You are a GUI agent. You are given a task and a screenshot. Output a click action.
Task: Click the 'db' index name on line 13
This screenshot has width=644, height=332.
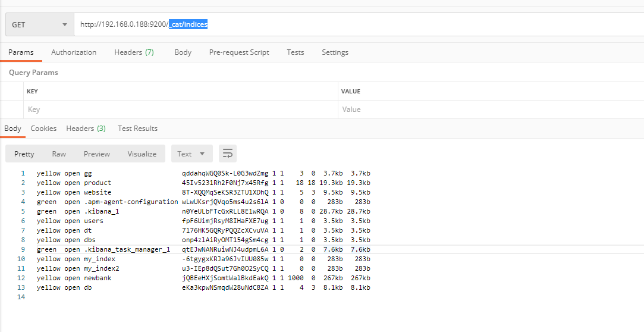[88, 287]
